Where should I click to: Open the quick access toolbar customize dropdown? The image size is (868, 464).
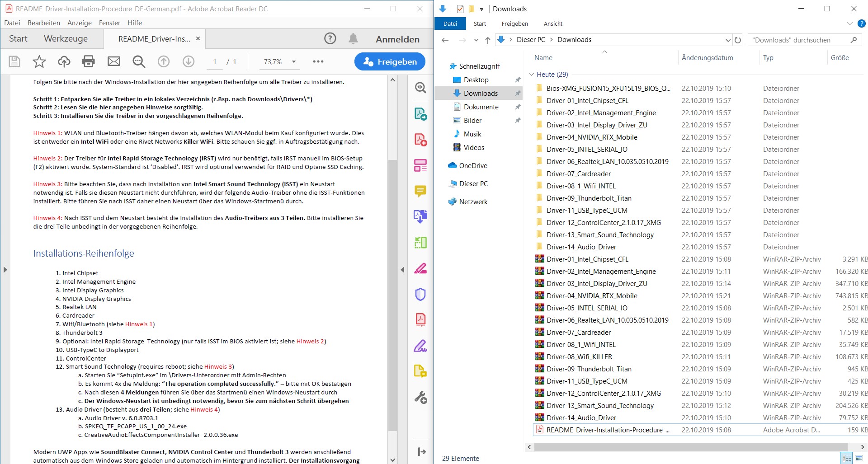click(x=481, y=9)
